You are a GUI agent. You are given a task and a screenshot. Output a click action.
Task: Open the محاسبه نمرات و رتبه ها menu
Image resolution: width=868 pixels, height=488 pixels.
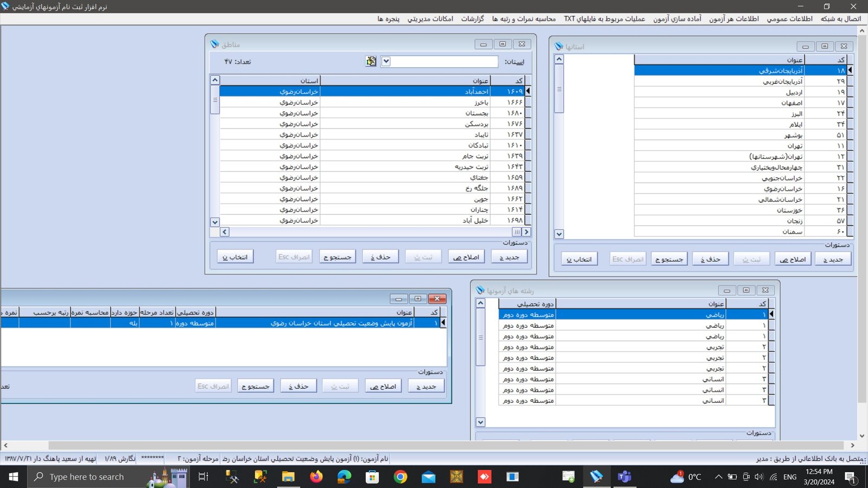click(x=524, y=18)
